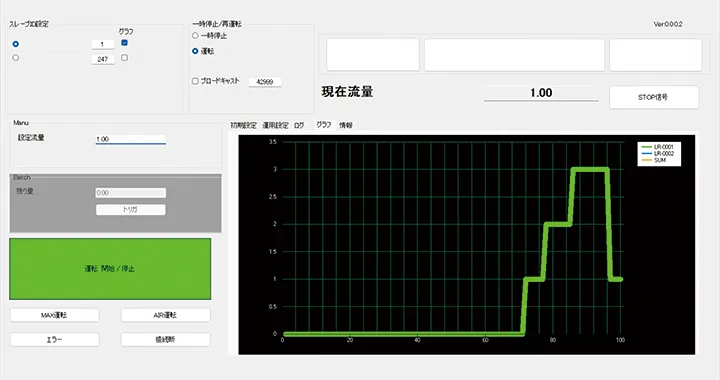Image resolution: width=720 pixels, height=380 pixels.
Task: Select the first slave ID radio button
Action: coord(16,44)
